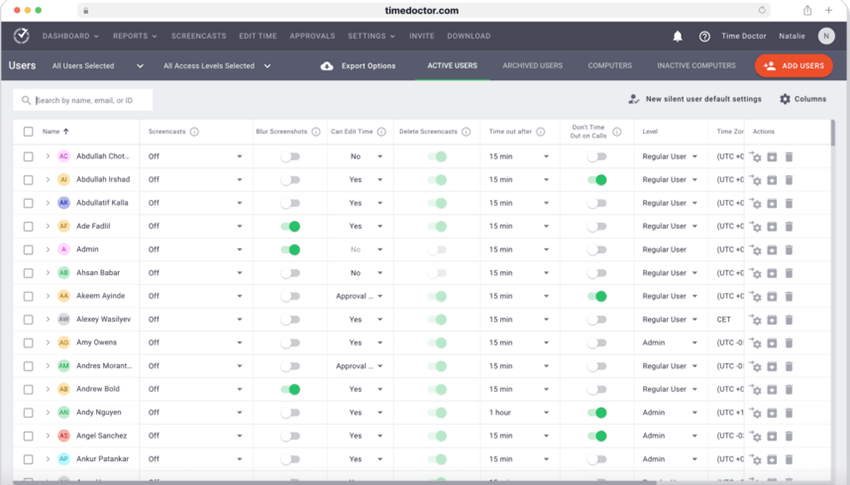850x485 pixels.
Task: Toggle Delete Screencasts for Abdullatif Kalla
Action: (437, 203)
